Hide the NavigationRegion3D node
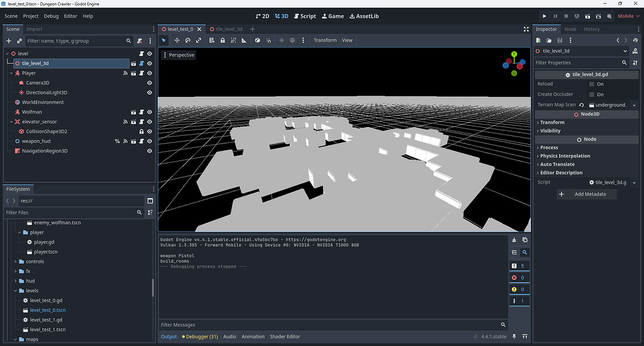The image size is (644, 346). click(150, 151)
